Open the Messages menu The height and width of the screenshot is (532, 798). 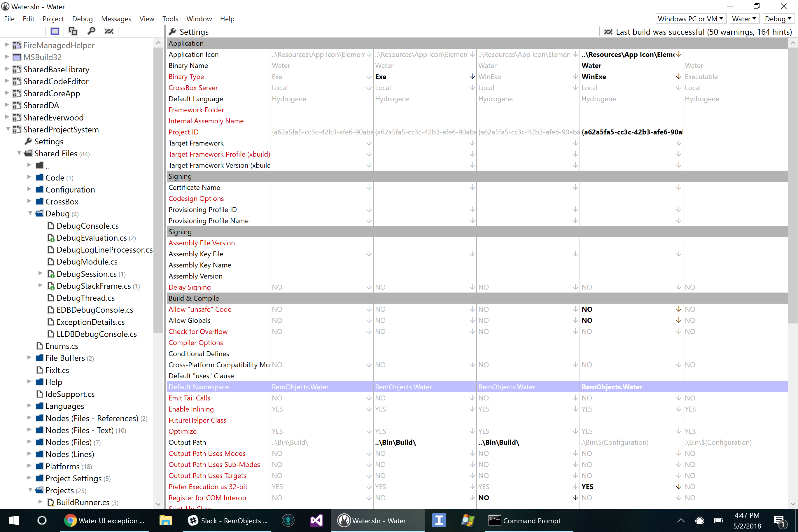click(116, 19)
